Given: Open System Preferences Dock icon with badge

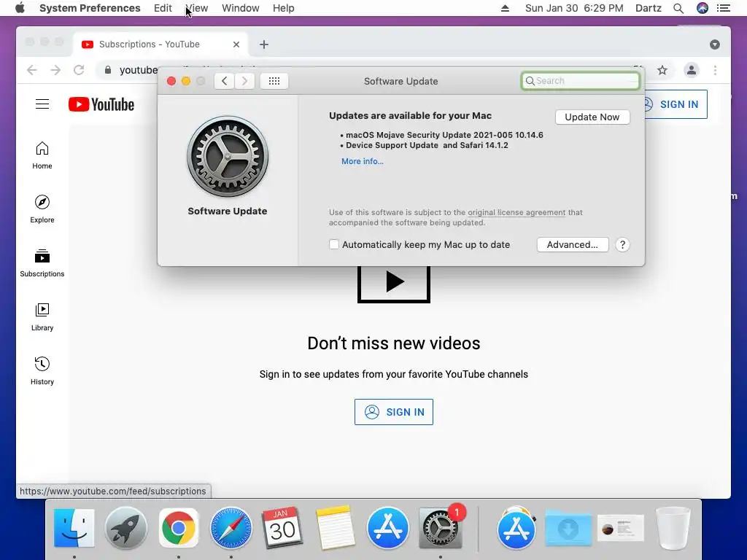Looking at the screenshot, I should point(440,528).
